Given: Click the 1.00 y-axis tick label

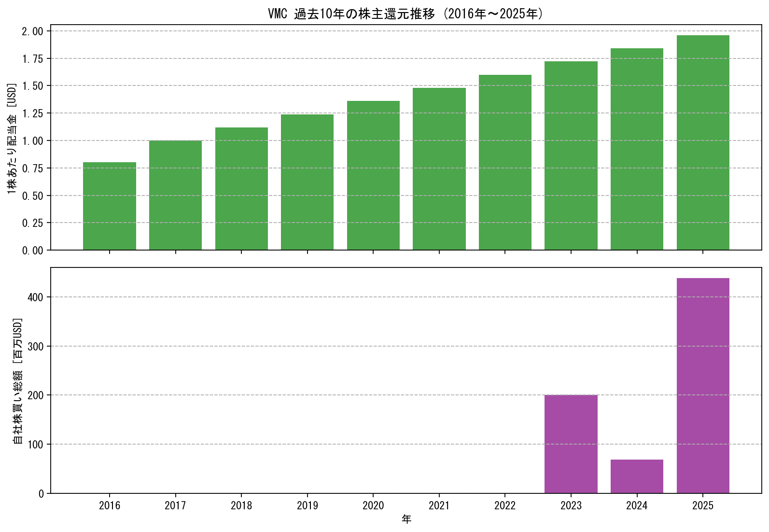Looking at the screenshot, I should (x=32, y=141).
